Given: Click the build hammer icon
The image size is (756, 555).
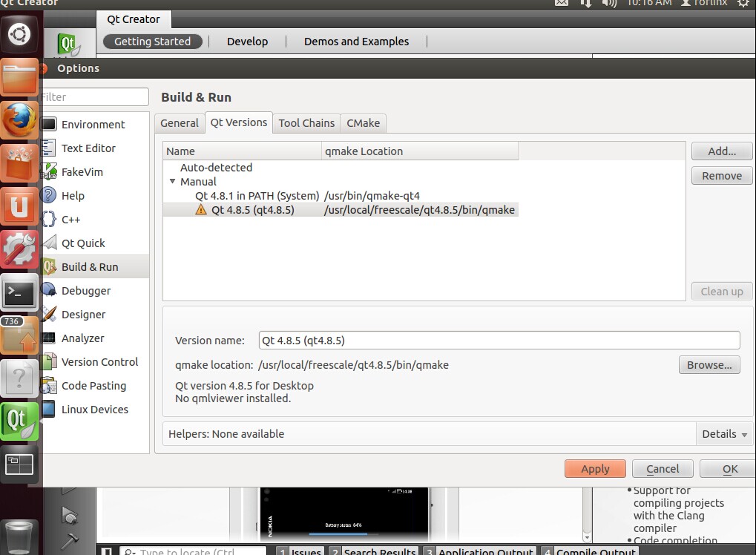Looking at the screenshot, I should [70, 541].
